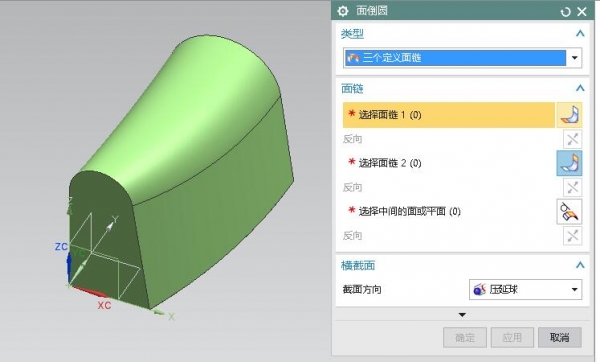The image size is (600, 362).
Task: Reverse direction icon below 选择中间的面或平面
Action: pos(572,236)
